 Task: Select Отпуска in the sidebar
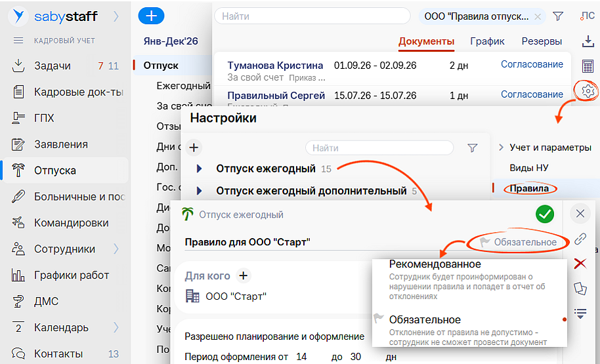pos(65,171)
